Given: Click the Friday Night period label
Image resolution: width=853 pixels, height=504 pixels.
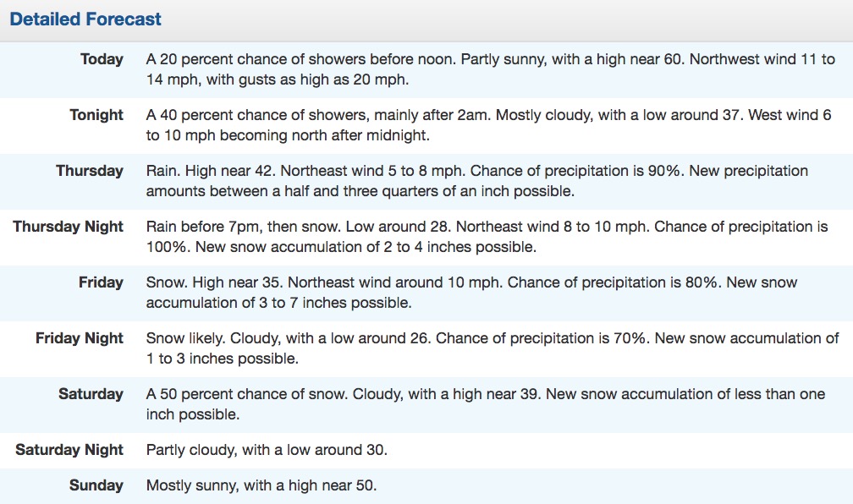Looking at the screenshot, I should [80, 338].
